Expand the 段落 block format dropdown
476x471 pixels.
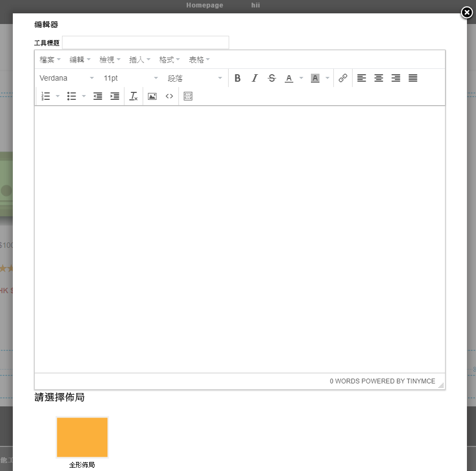[x=195, y=78]
